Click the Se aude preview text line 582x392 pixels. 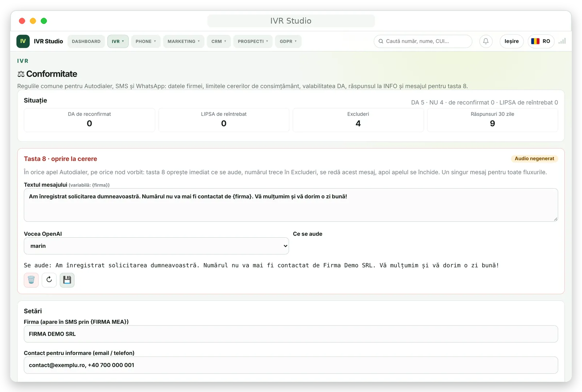tap(262, 266)
